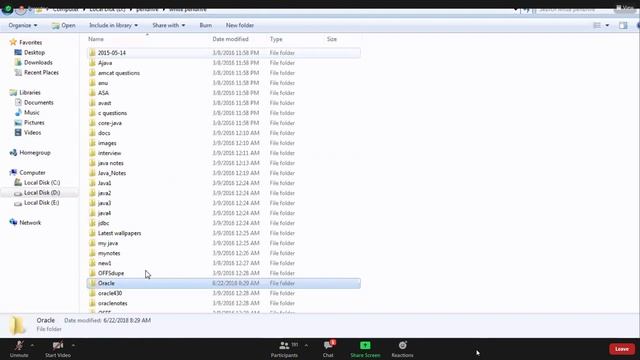This screenshot has height=360, width=640.
Task: Select the ASA folder icon
Action: (x=92, y=93)
